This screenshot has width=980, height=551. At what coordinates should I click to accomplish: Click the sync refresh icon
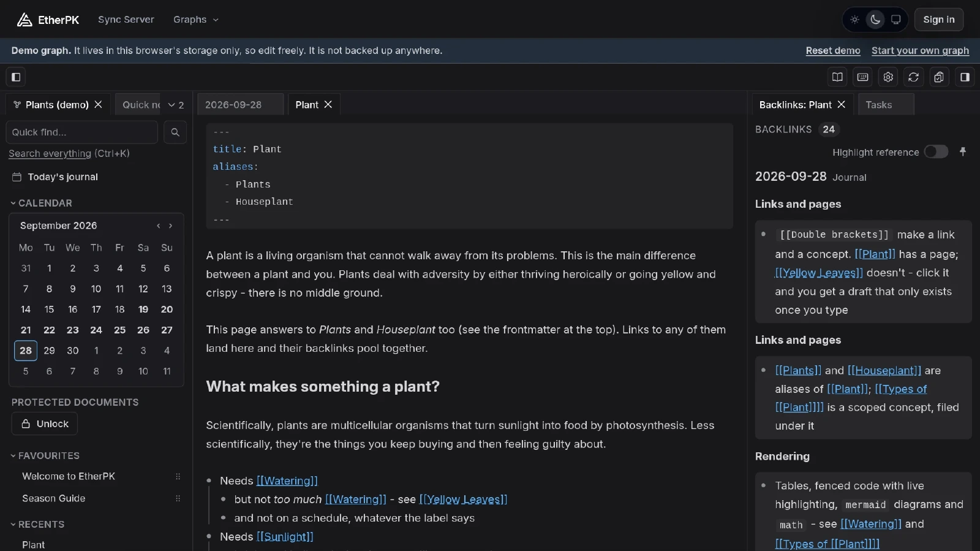[x=913, y=77]
